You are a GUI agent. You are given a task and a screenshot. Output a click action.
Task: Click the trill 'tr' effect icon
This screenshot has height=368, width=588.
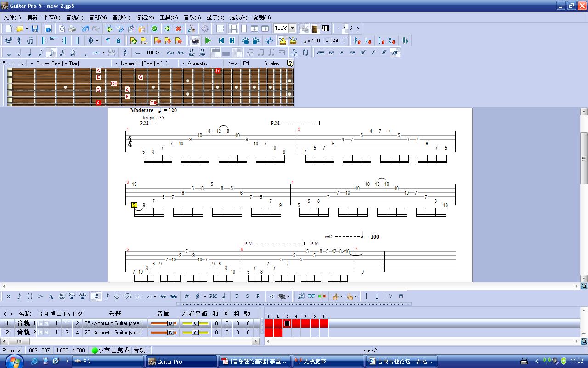[x=187, y=296]
